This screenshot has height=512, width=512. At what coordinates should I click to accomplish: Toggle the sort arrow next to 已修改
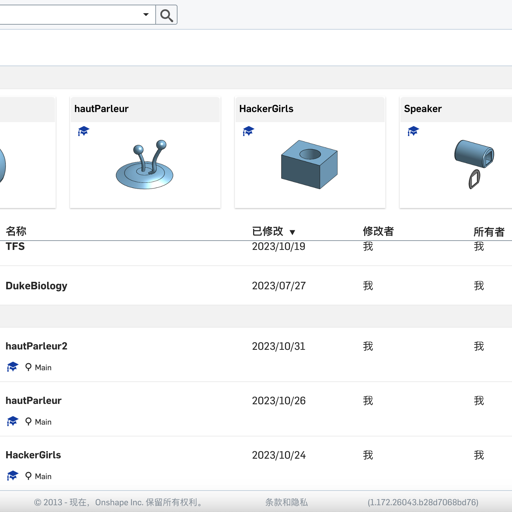pos(292,232)
